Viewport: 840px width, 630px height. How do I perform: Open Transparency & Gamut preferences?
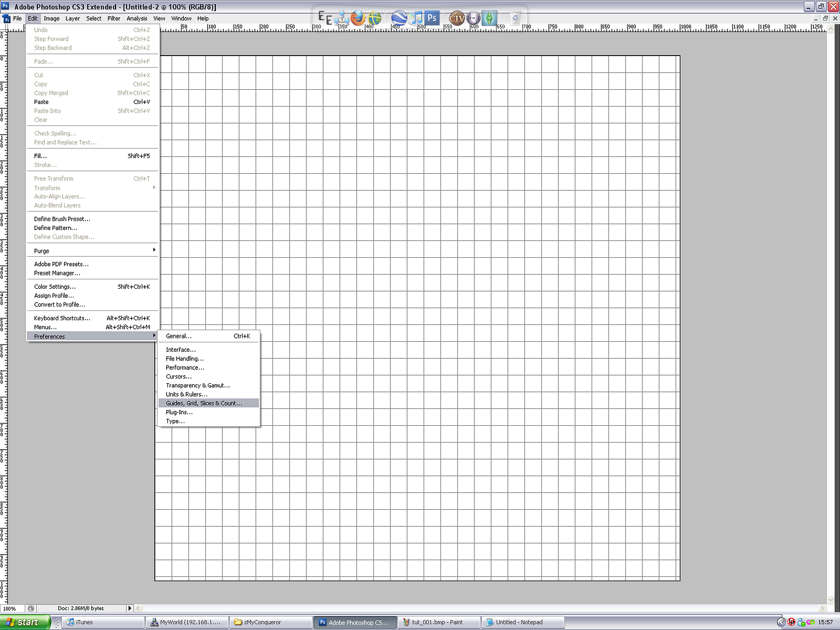[209, 386]
